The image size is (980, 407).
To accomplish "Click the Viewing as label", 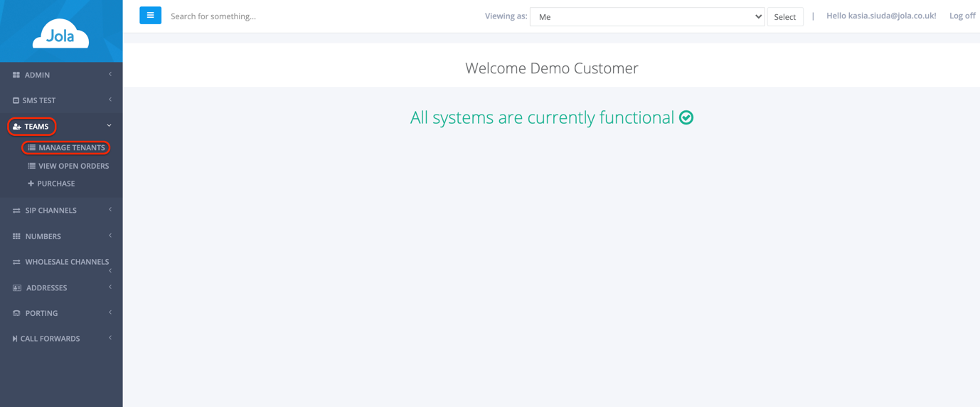I will [506, 16].
